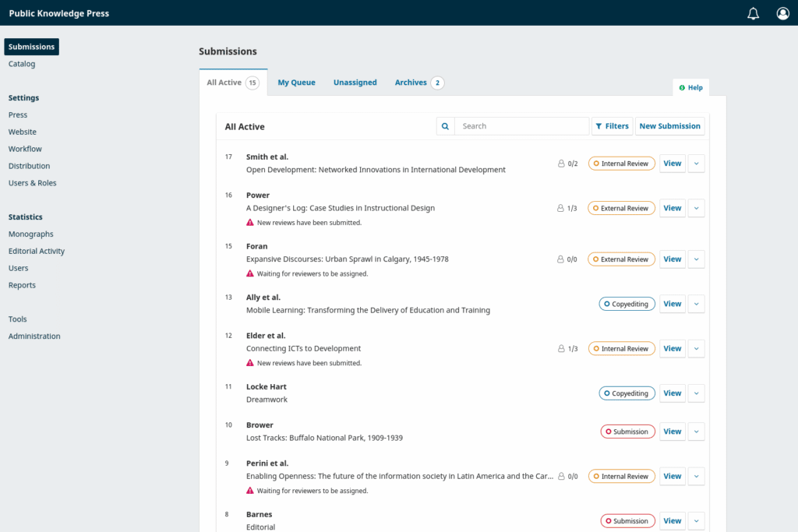Viewport: 798px width, 532px height.
Task: Expand the Barnes actions dropdown
Action: (x=694, y=520)
